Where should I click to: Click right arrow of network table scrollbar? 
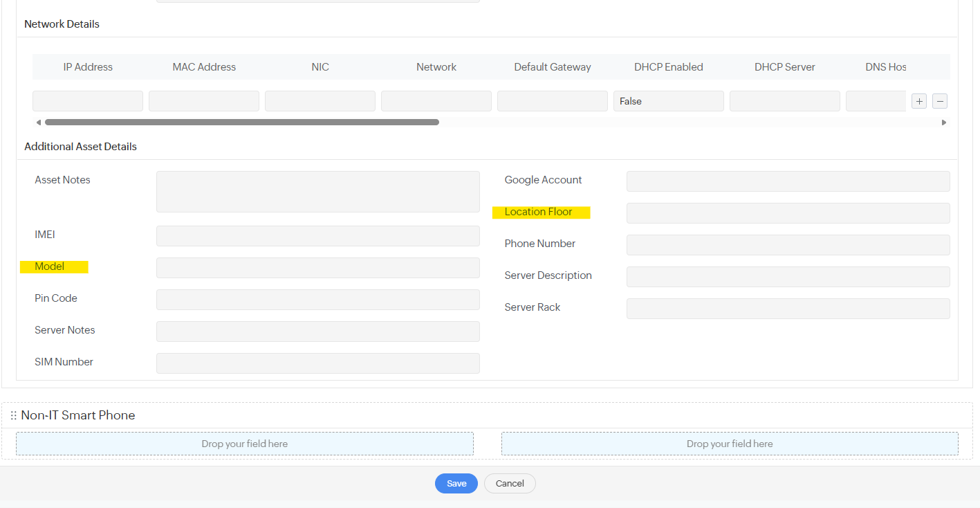(x=944, y=123)
